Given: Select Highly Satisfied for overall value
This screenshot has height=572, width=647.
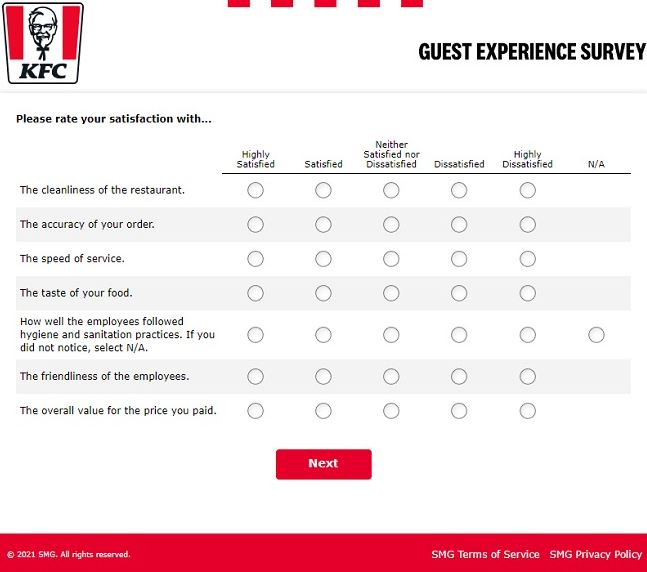Looking at the screenshot, I should 255,411.
